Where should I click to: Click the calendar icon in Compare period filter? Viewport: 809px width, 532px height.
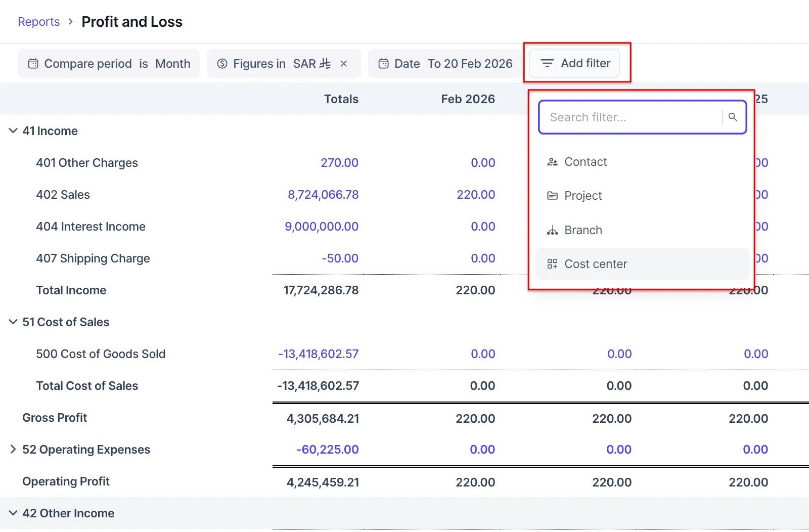tap(33, 64)
